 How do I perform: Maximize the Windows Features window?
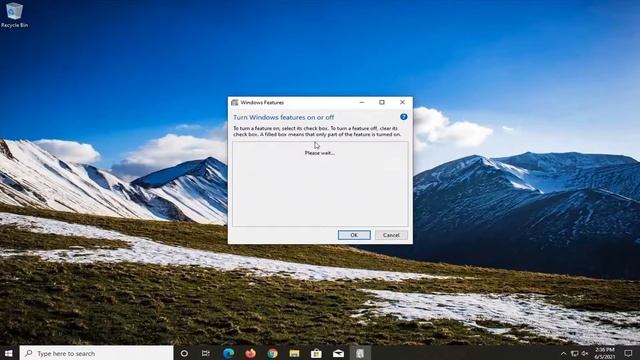[382, 102]
